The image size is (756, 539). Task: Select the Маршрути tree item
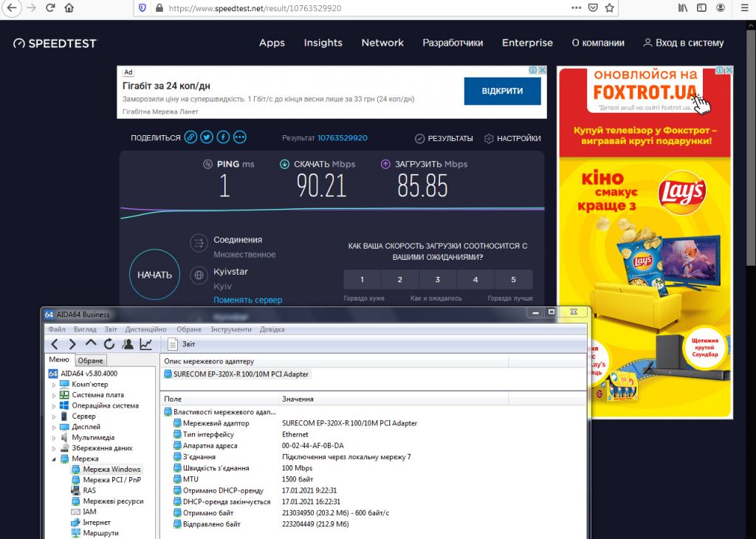tap(95, 533)
